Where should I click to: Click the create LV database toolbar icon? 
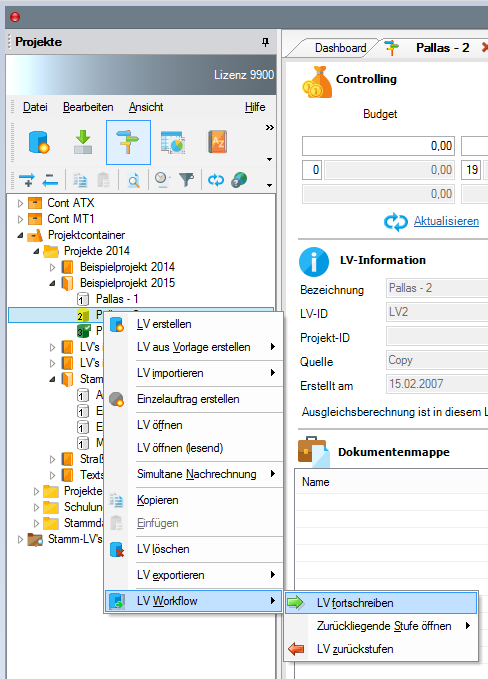click(x=39, y=142)
